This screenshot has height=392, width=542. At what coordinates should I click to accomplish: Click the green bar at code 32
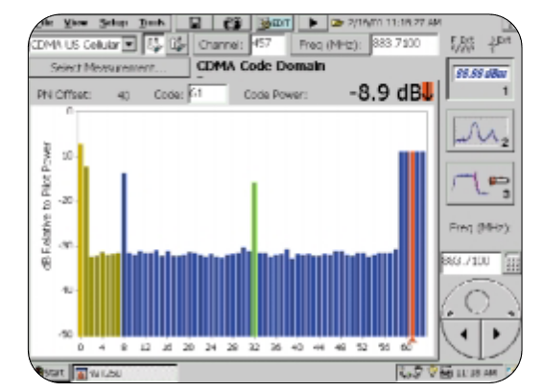point(254,259)
